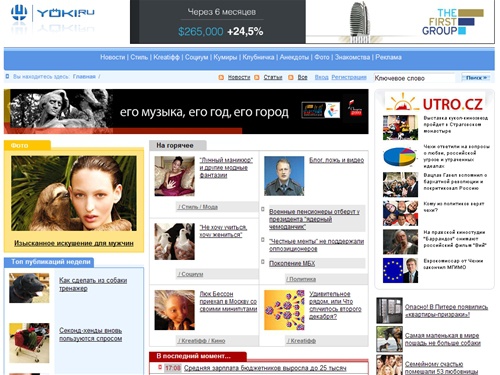Click the Yoki.ru logo
Image resolution: width=500 pixels, height=375 pixels.
[53, 13]
